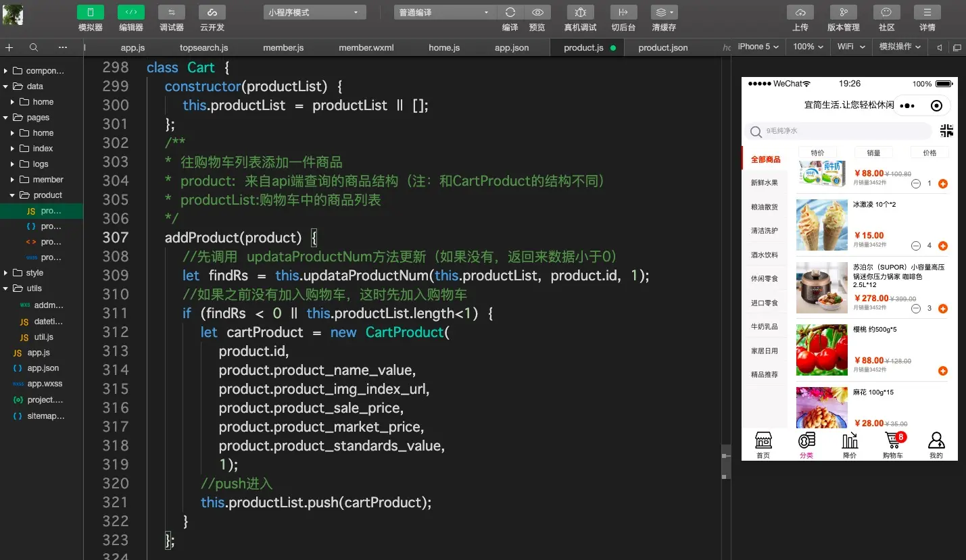Open simulator operations dropdown

pos(900,47)
